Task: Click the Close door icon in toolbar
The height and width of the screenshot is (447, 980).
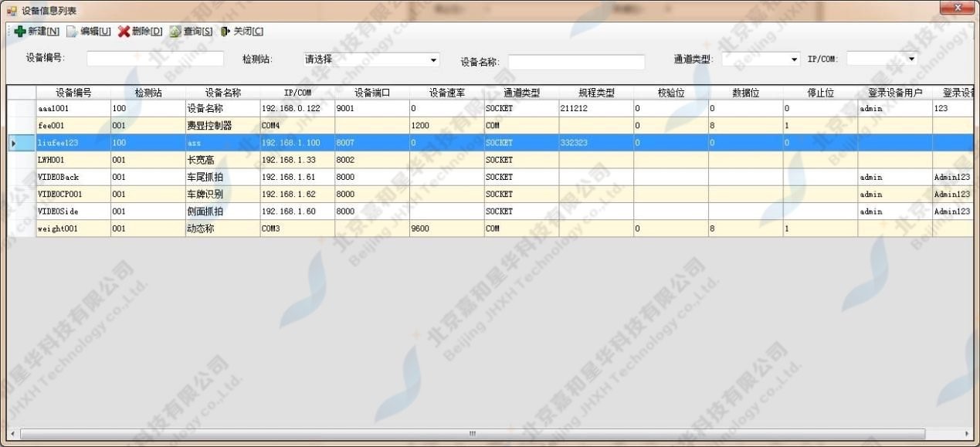Action: [226, 32]
